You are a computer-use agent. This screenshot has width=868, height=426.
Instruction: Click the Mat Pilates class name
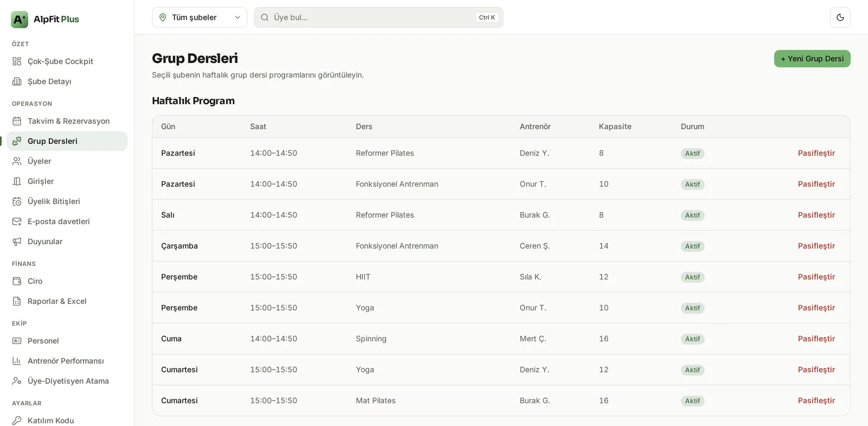pos(376,400)
